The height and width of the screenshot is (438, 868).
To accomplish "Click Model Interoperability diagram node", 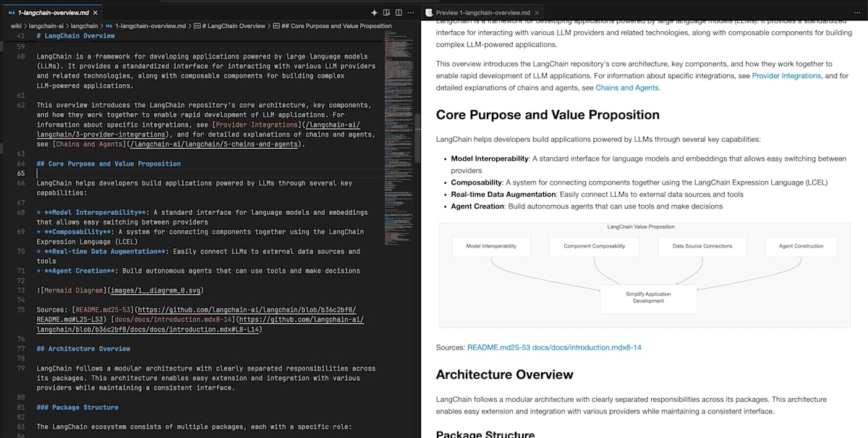I will coord(491,246).
